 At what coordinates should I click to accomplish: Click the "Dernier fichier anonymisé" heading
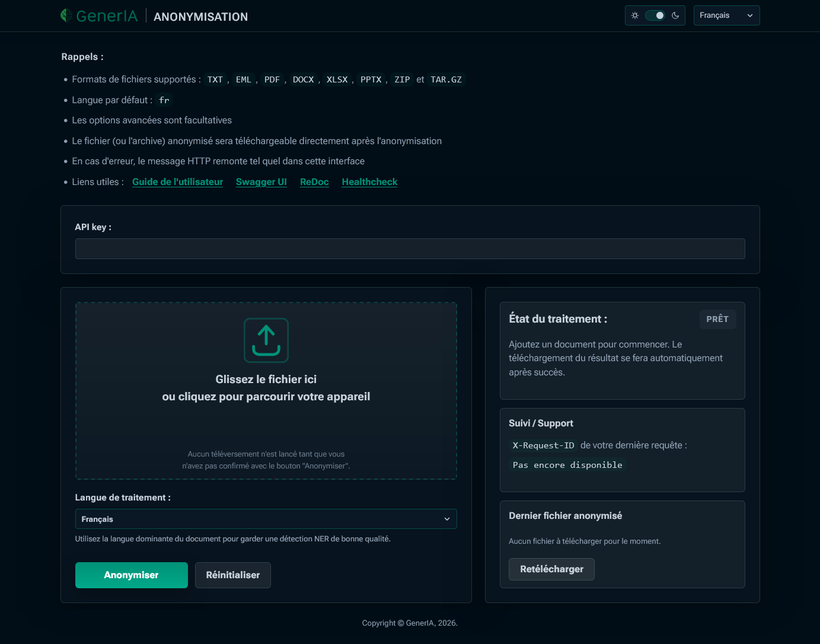coord(566,516)
